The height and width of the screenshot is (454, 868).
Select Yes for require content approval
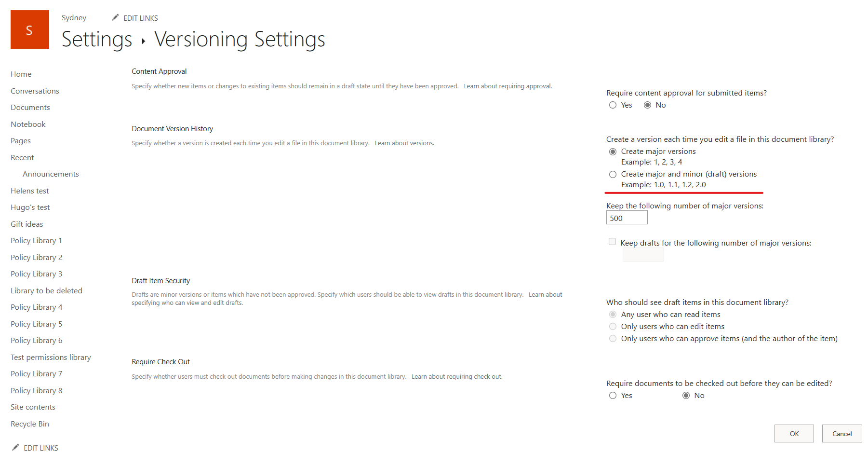tap(613, 105)
